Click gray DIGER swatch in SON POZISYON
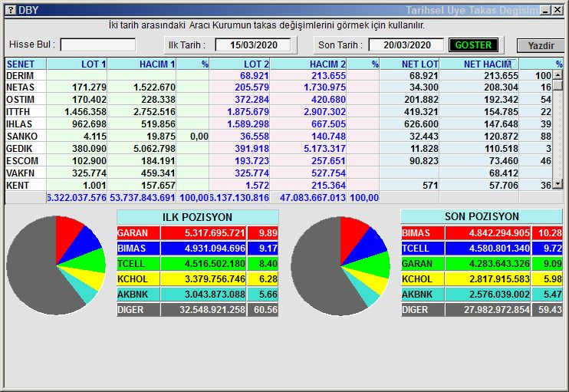569x392 pixels. 423,310
